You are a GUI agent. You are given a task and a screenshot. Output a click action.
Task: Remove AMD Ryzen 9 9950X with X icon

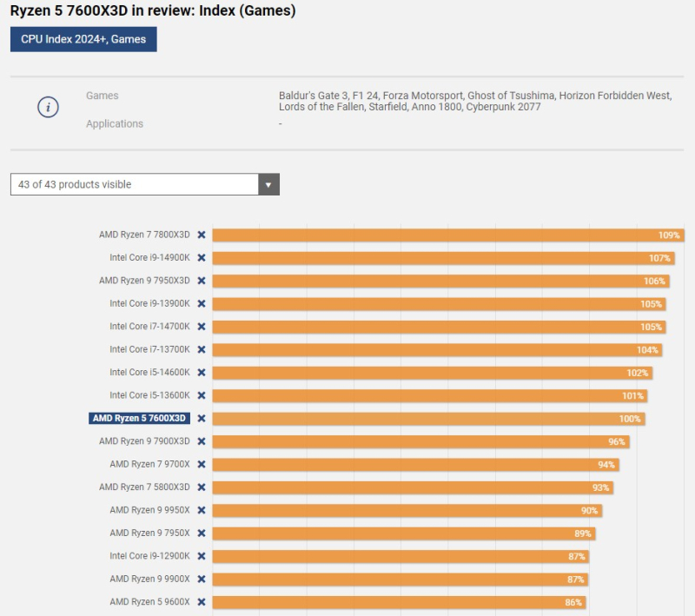click(202, 510)
